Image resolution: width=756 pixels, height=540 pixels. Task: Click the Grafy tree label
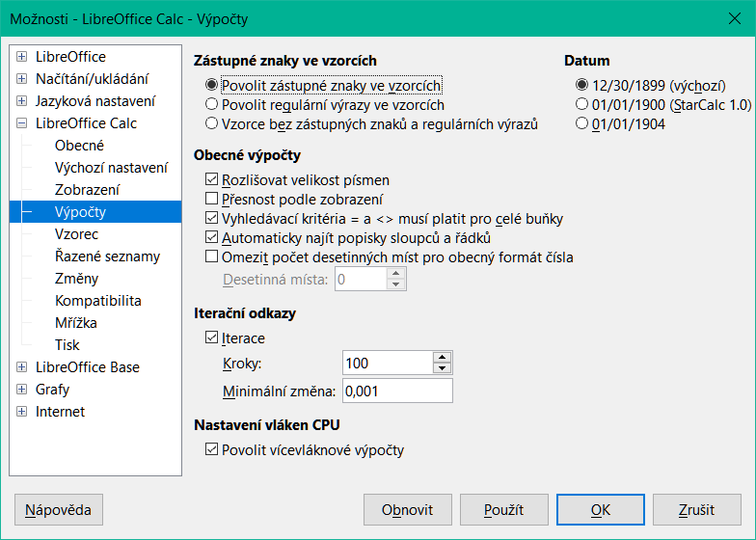(52, 390)
